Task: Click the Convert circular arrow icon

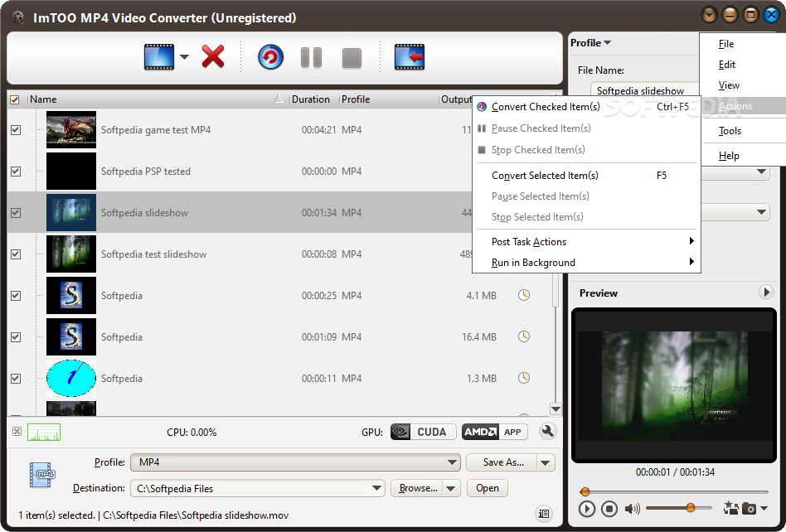Action: coord(270,57)
